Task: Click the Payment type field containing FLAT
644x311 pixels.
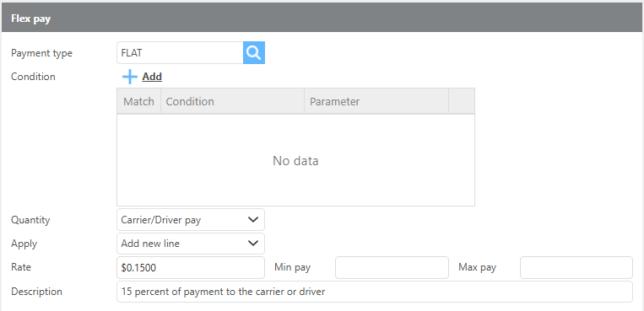Action: click(180, 52)
